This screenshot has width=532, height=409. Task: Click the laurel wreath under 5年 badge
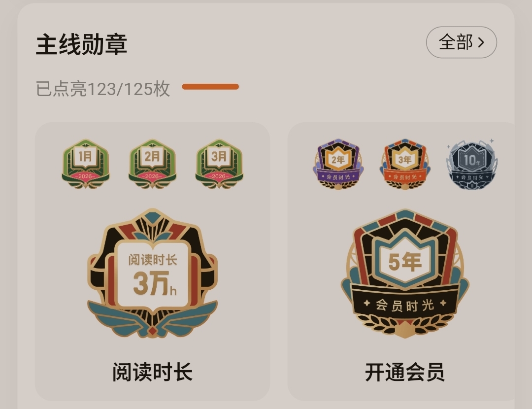(405, 324)
